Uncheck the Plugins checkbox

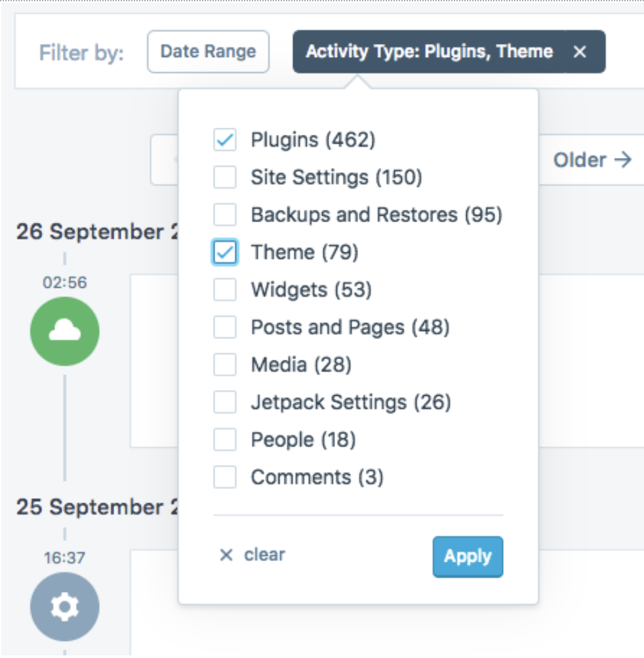pos(225,140)
